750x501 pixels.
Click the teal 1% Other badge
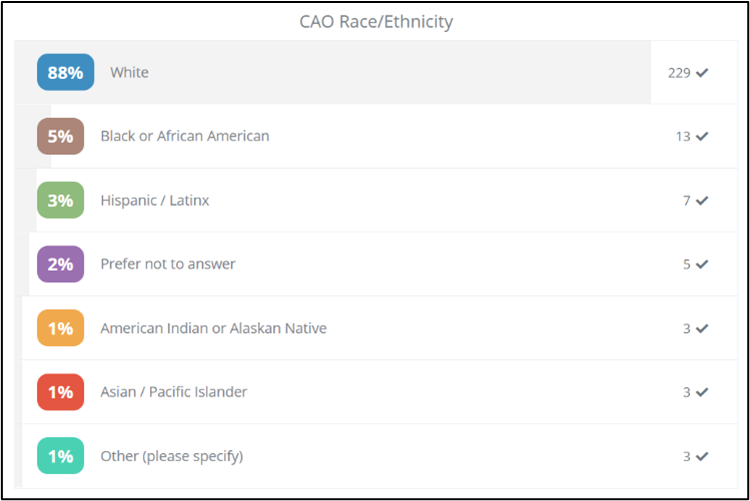60,456
